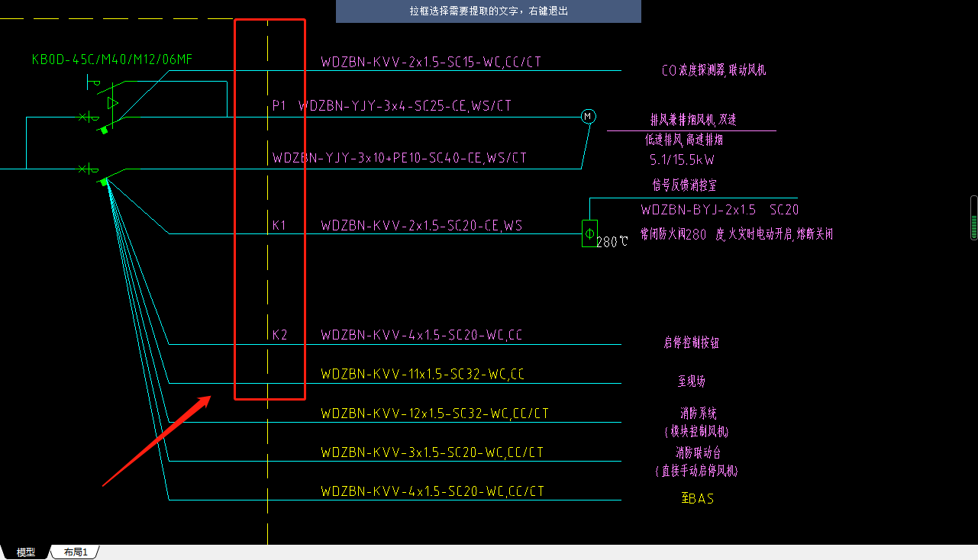Click label WDZBN-BYJ-2x1.5 SC20
This screenshot has width=978, height=560.
point(720,210)
